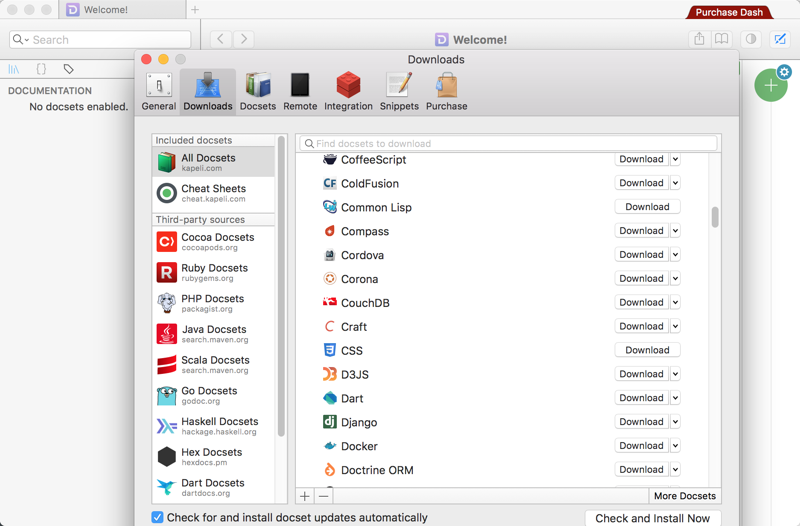The height and width of the screenshot is (526, 800).
Task: Open the bookmarks book icon
Action: pos(721,39)
